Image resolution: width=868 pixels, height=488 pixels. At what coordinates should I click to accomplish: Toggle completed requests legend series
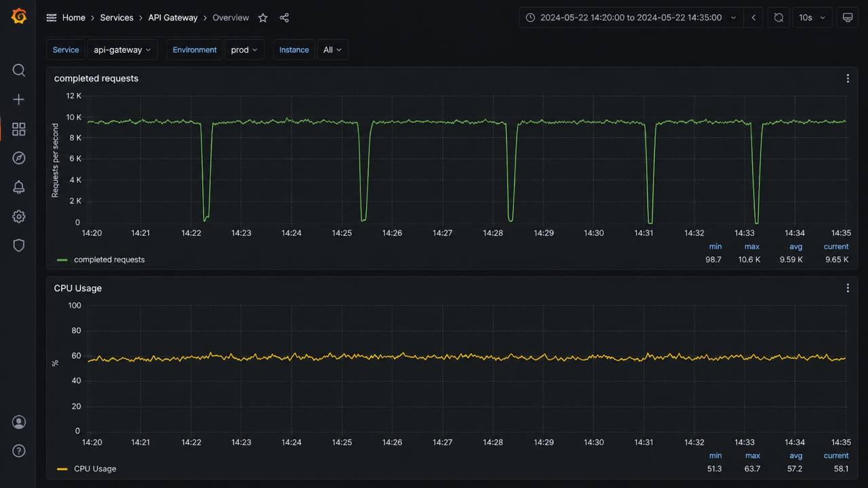(109, 260)
